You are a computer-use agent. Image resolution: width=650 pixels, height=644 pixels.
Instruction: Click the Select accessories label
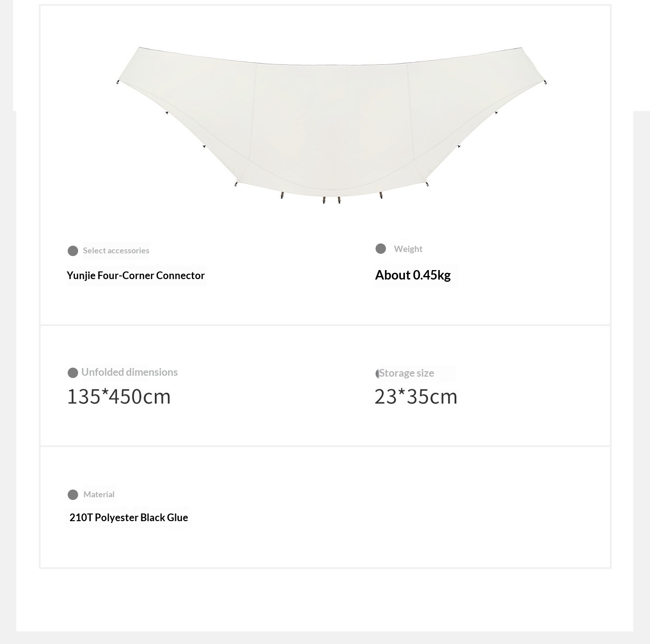[x=116, y=251]
